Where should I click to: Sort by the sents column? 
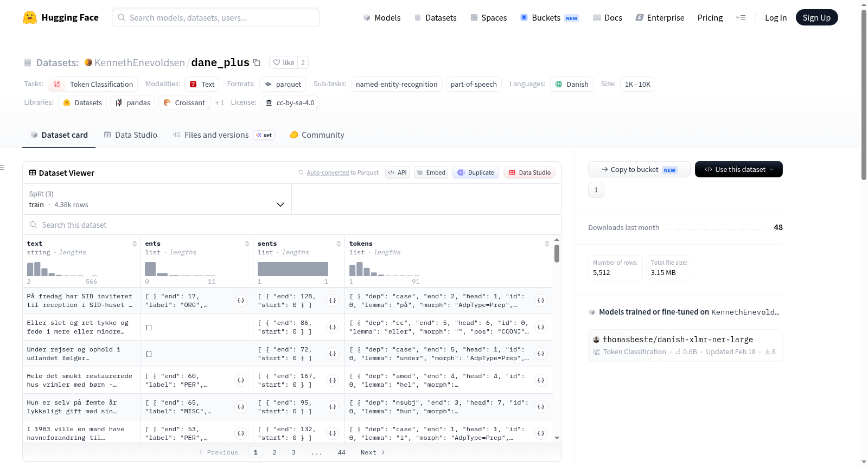pyautogui.click(x=339, y=244)
